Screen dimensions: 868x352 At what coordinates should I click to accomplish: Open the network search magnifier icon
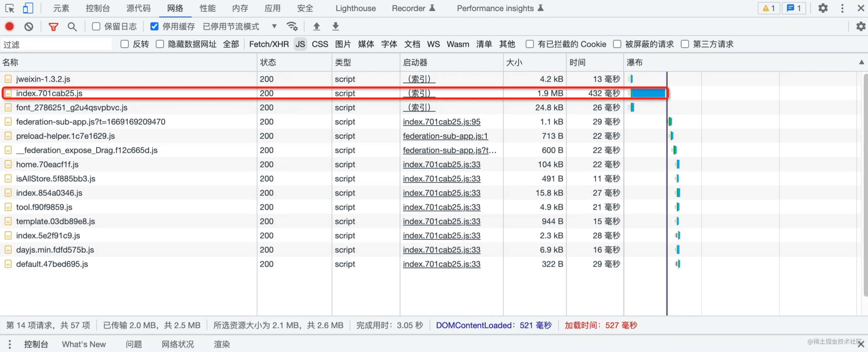point(72,26)
